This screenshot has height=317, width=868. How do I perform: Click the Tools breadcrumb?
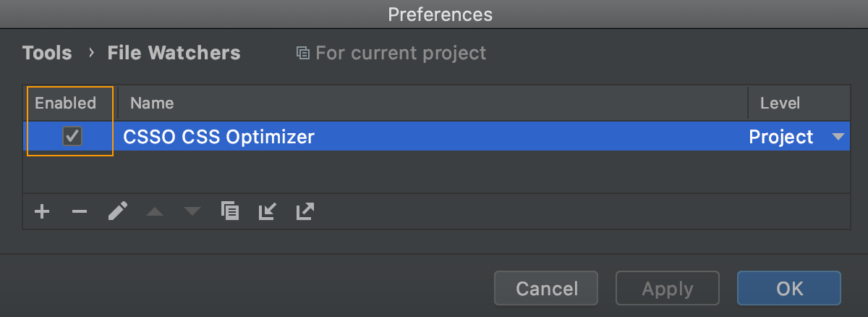(47, 53)
